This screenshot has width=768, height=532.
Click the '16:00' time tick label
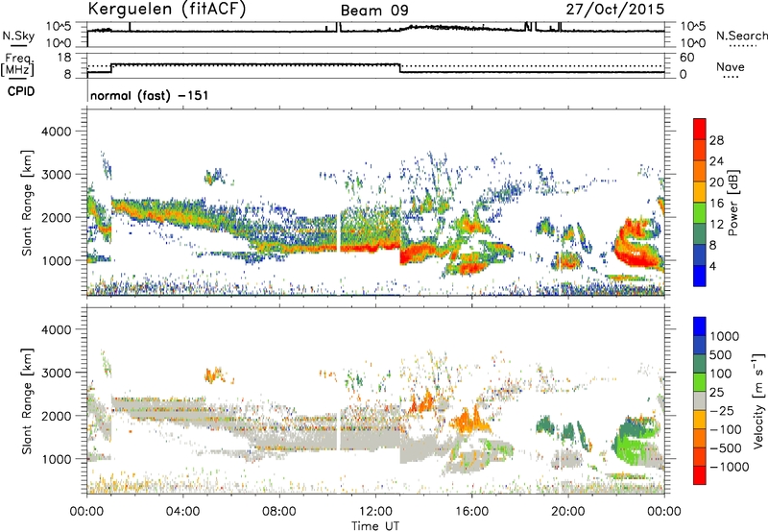click(x=471, y=512)
